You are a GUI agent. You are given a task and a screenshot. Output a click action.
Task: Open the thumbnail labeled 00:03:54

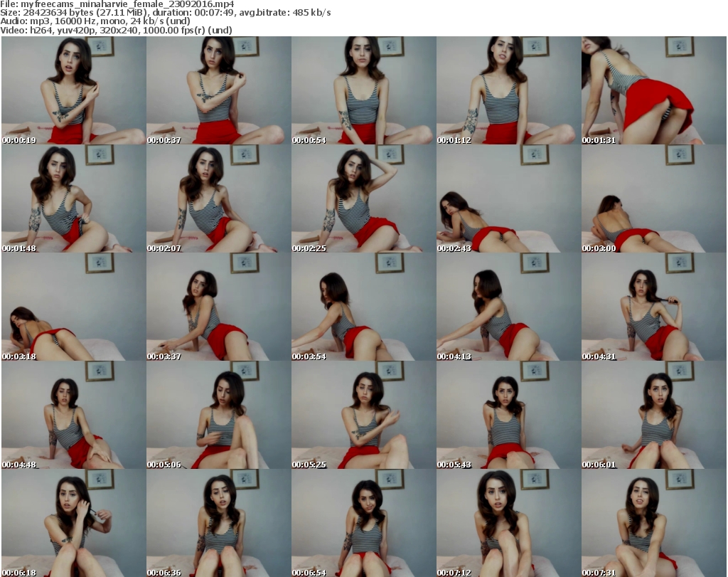click(x=363, y=307)
